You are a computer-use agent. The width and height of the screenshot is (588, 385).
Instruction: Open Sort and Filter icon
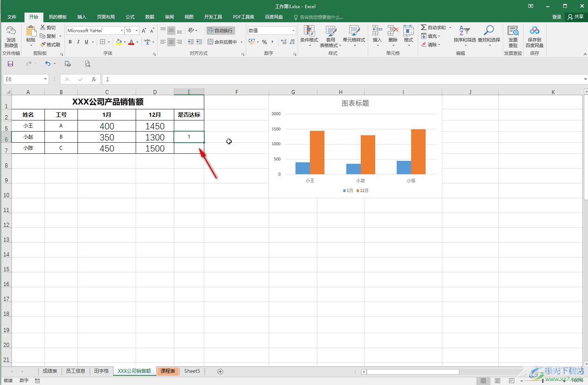(x=465, y=31)
